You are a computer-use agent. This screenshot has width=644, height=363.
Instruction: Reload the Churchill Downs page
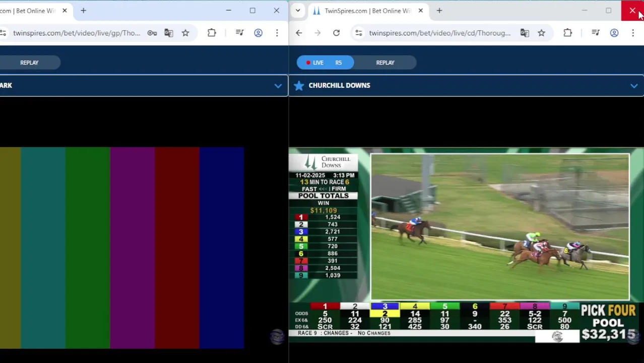336,33
